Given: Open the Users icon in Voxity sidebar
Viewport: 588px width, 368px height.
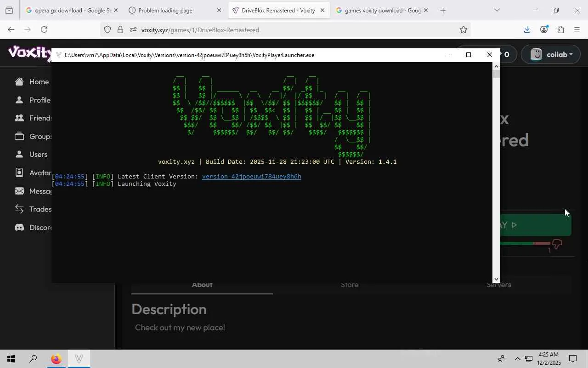Looking at the screenshot, I should click(19, 155).
